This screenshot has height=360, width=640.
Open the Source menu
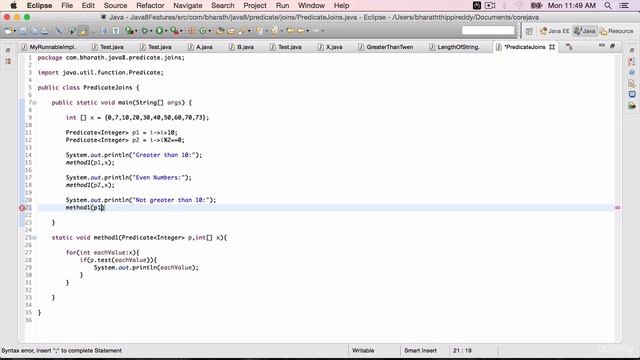click(x=116, y=5)
